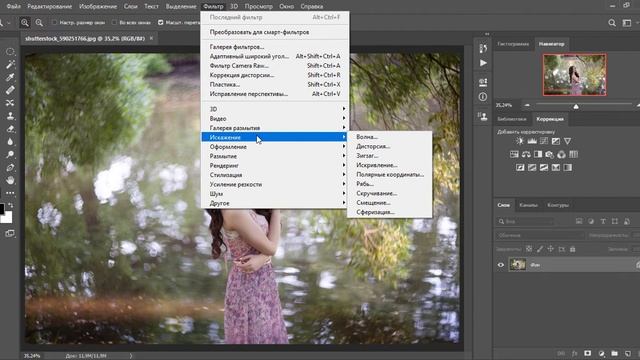
Task: Add a Photo Filter camera adjustment
Action: pyautogui.click(x=550, y=154)
